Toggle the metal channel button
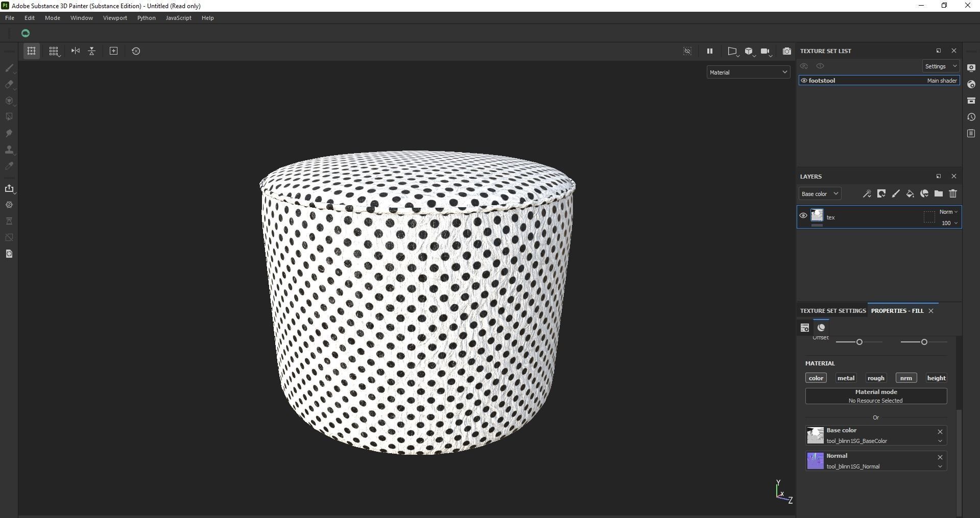Image resolution: width=980 pixels, height=518 pixels. click(846, 378)
